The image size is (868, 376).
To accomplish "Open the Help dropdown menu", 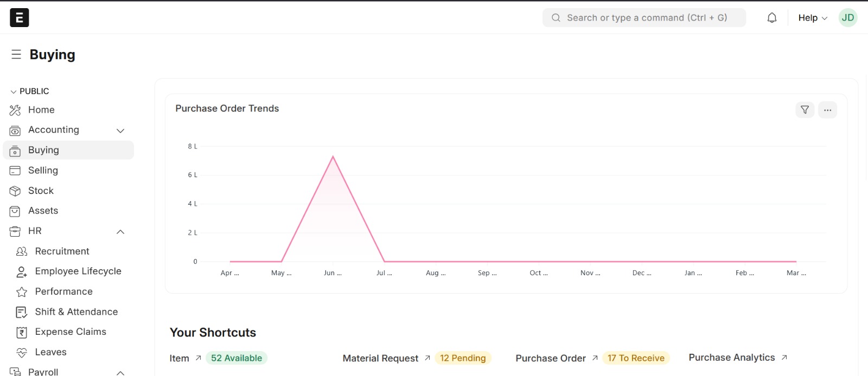I will tap(812, 18).
